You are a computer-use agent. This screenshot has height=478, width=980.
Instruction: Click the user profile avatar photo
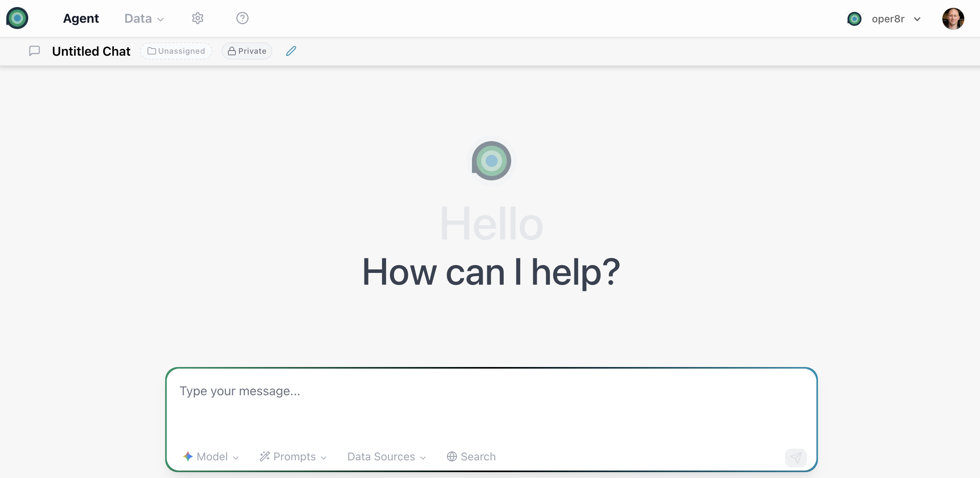953,18
